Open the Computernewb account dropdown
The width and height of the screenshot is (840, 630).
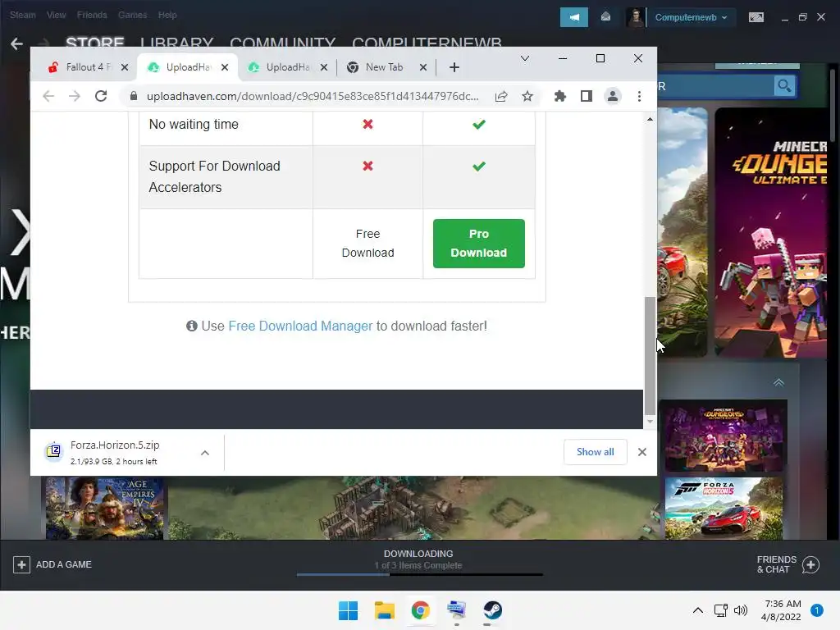(x=691, y=17)
